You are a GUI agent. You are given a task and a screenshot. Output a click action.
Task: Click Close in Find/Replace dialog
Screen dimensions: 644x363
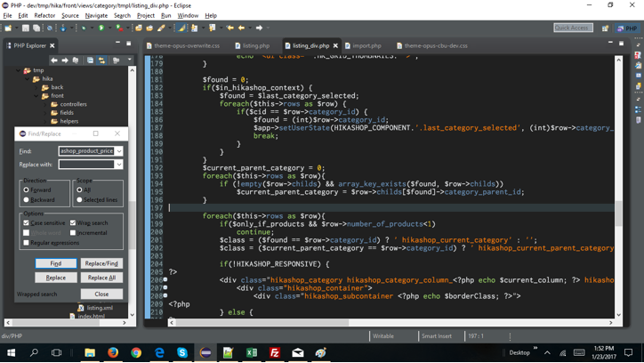101,294
